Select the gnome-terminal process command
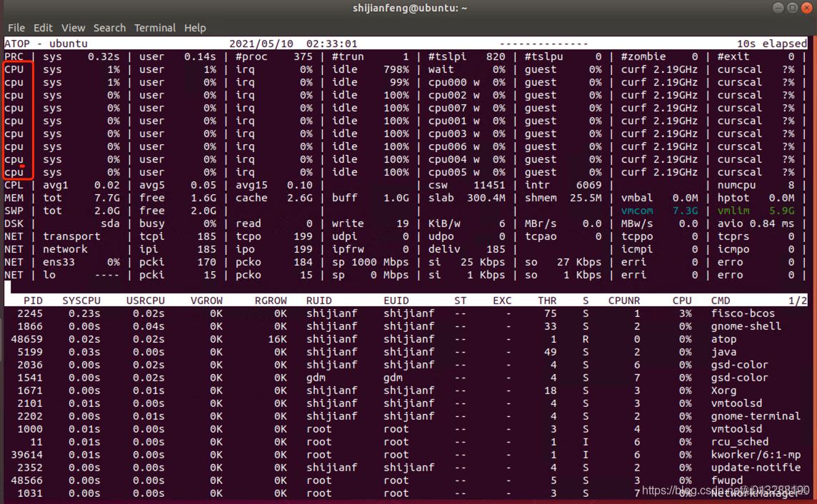The width and height of the screenshot is (817, 504). click(756, 416)
